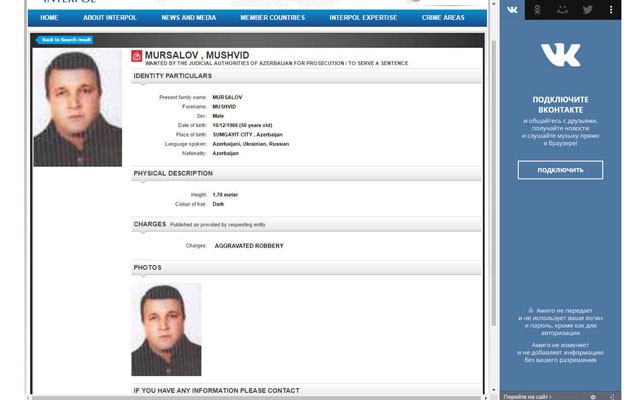
Task: Click the Подключить button
Action: [x=560, y=170]
